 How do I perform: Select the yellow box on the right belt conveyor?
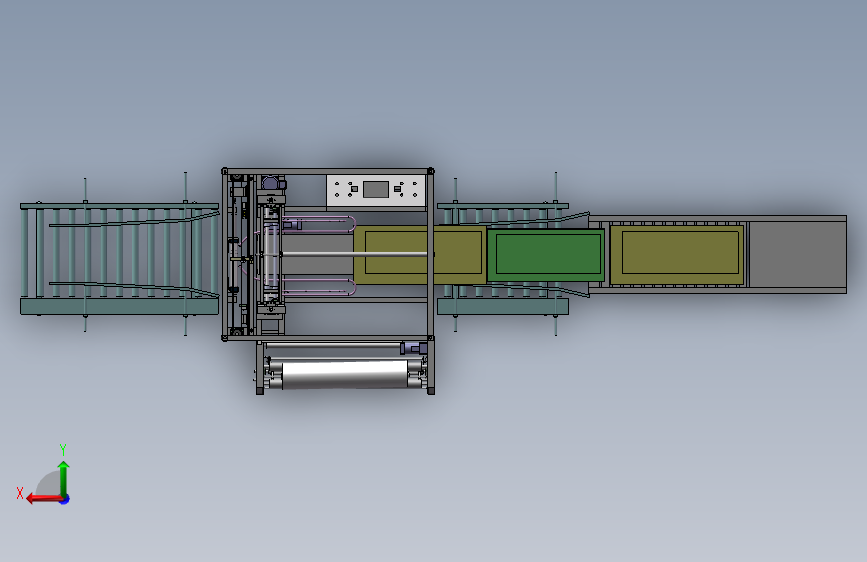(677, 254)
